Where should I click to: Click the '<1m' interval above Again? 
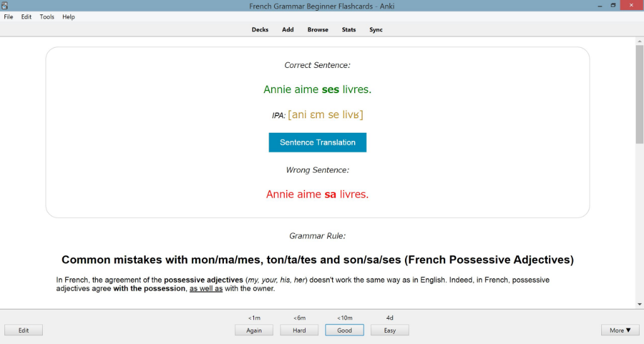click(254, 318)
